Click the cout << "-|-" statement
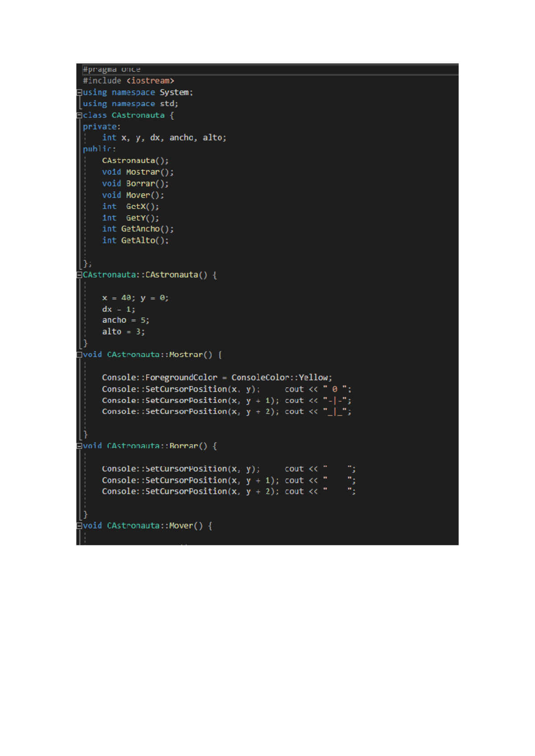 [x=318, y=401]
